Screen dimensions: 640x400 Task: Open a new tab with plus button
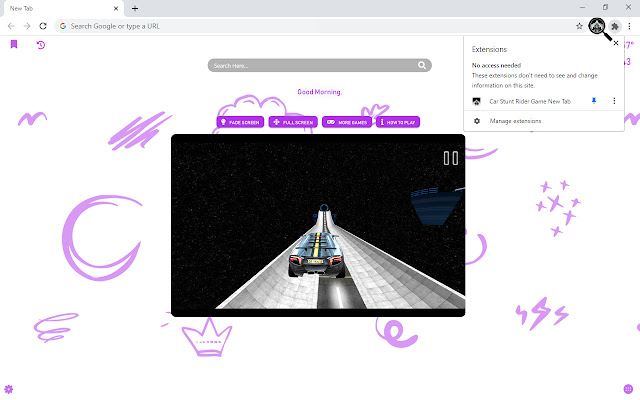[135, 8]
